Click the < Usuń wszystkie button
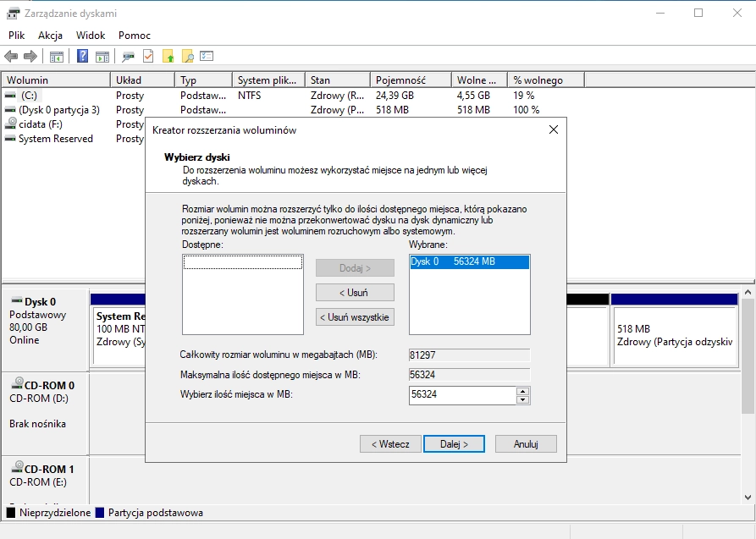 (x=355, y=317)
